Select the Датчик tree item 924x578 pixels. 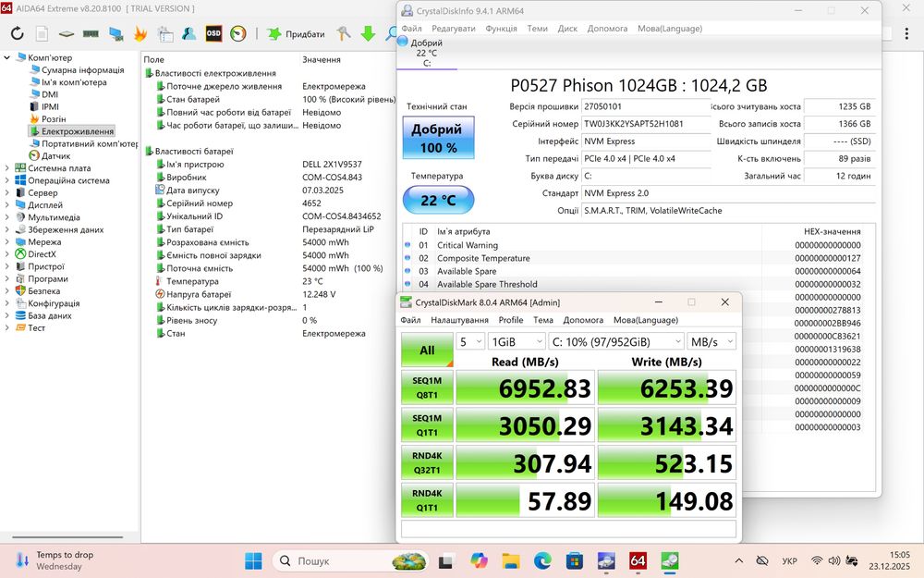[56, 155]
